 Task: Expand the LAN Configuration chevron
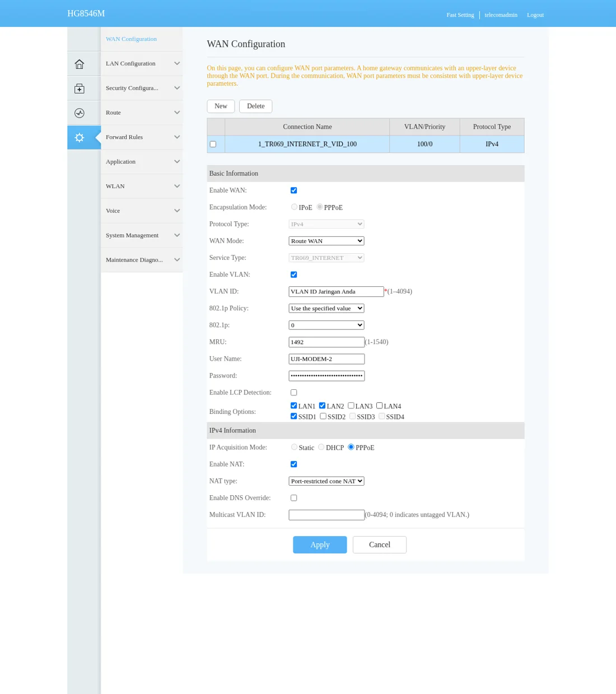(177, 63)
